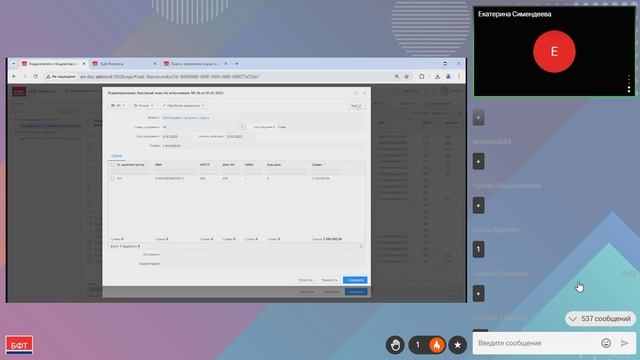Viewport: 640px width, 360px height.
Task: Click the button at dialog toolbar's right end
Action: pos(356,106)
